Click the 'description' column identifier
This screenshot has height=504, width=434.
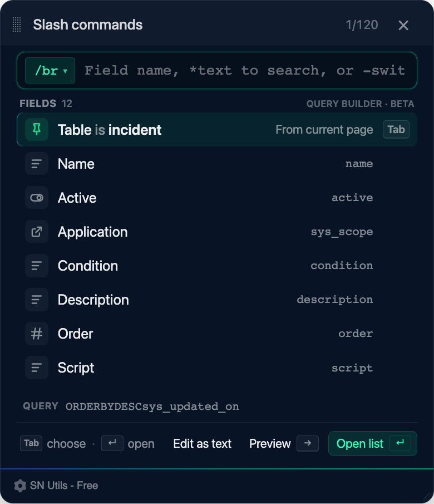click(x=335, y=300)
